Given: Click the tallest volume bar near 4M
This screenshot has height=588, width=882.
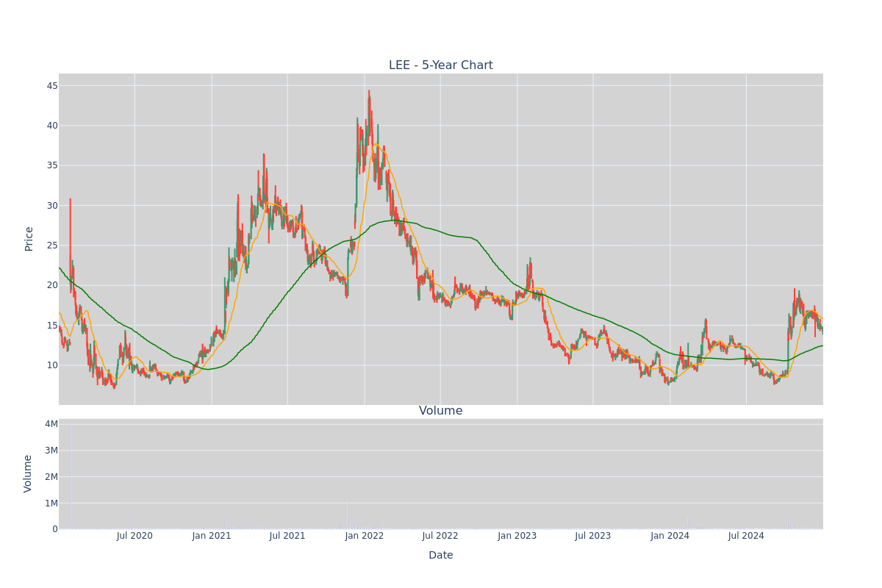Looking at the screenshot, I should [71, 476].
